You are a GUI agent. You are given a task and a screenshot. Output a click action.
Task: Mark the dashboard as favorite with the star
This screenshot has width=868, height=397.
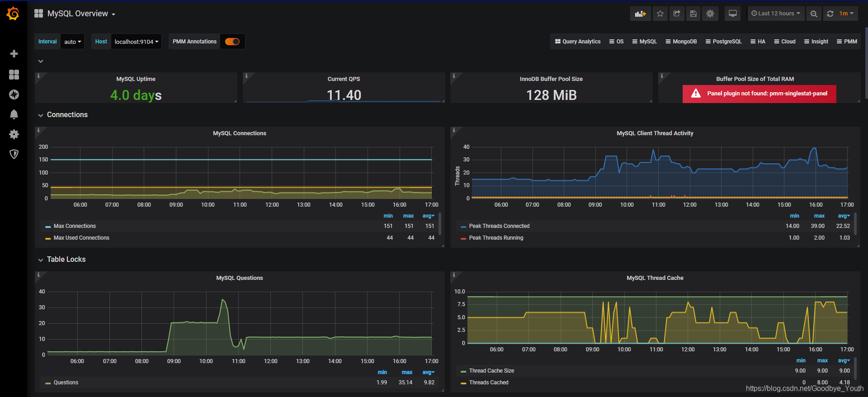click(660, 14)
